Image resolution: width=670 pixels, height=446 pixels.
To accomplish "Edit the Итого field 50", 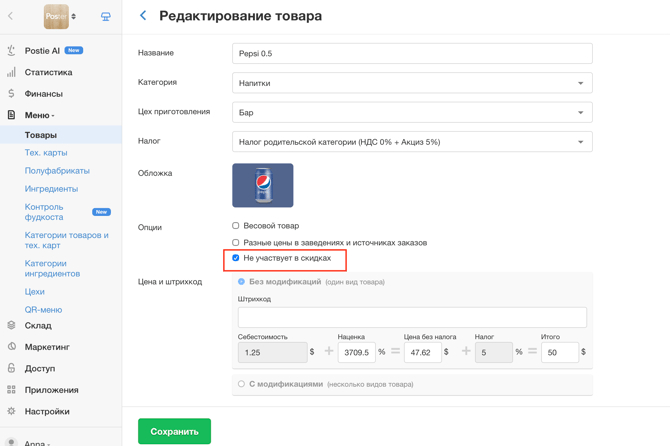I will (x=560, y=352).
